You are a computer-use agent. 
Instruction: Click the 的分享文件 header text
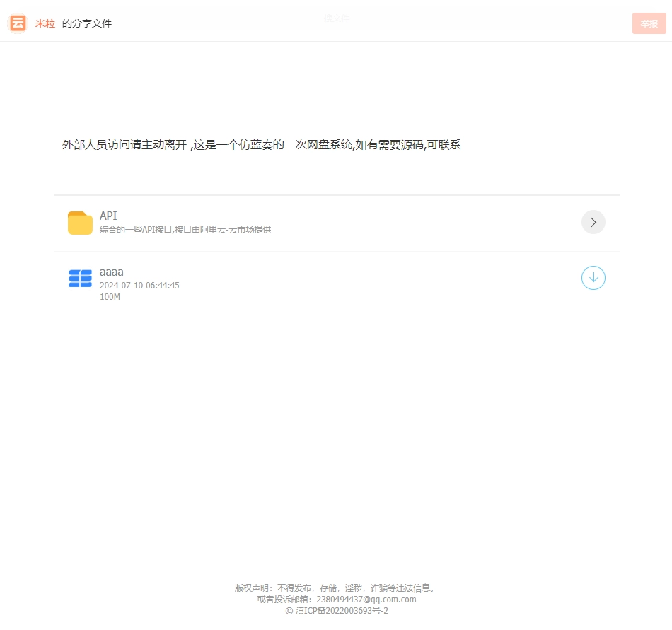click(x=87, y=23)
